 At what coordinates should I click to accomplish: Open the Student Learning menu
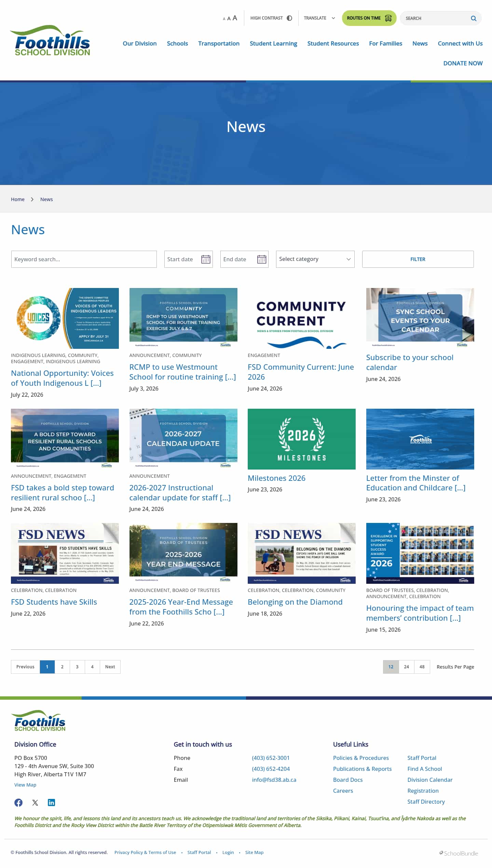pyautogui.click(x=273, y=43)
